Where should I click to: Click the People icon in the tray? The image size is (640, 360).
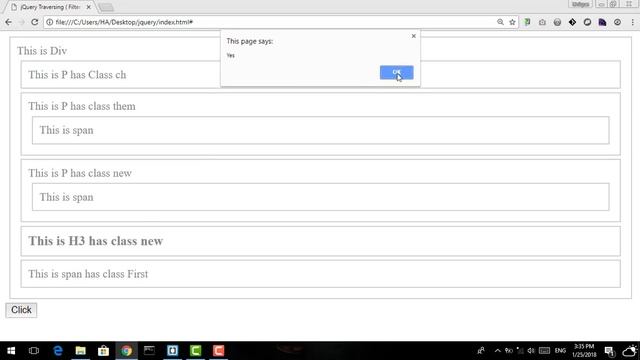coord(481,351)
